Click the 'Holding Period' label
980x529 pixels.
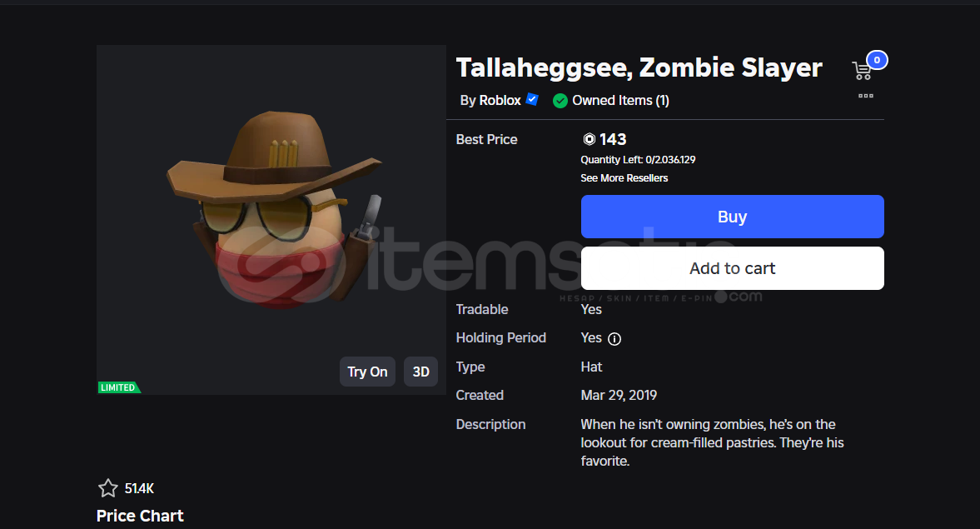(x=501, y=337)
